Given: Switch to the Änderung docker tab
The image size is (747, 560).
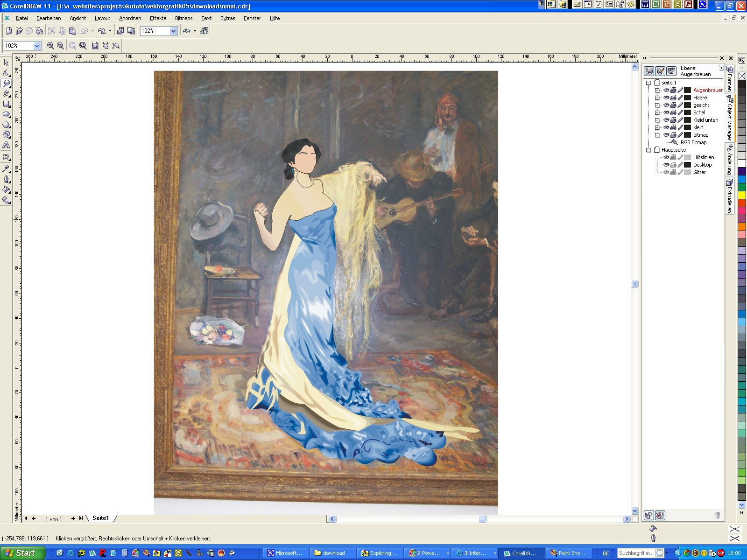Looking at the screenshot, I should coord(730,159).
